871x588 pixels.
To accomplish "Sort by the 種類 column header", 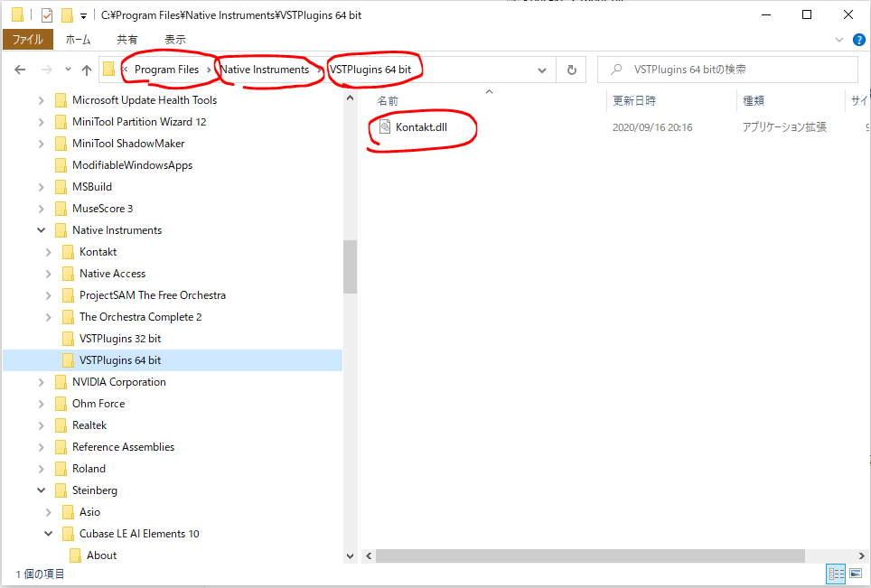I will 754,101.
